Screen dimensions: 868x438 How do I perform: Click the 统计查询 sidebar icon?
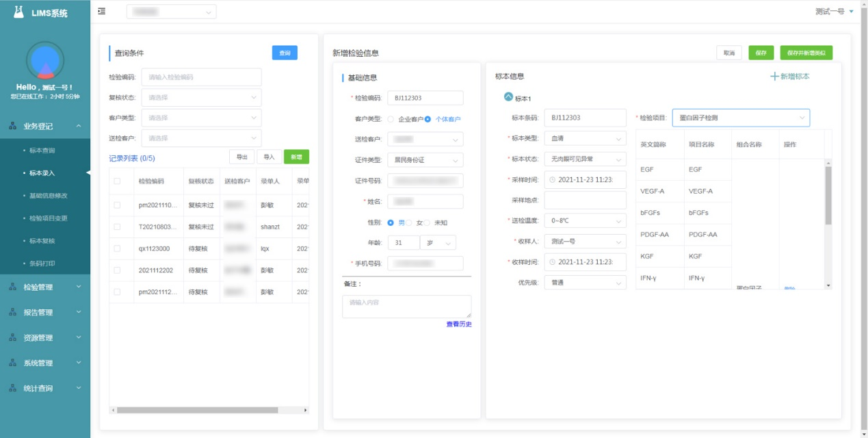click(12, 389)
